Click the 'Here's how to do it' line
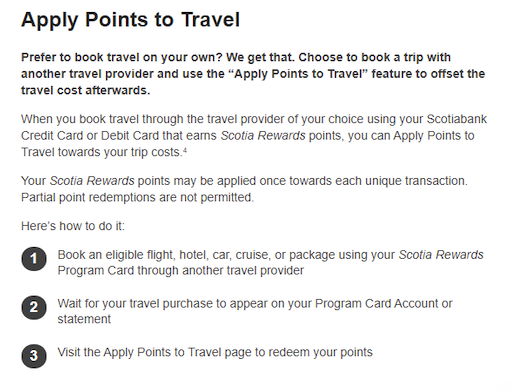Viewport: 512px width, 391px height. tap(73, 226)
